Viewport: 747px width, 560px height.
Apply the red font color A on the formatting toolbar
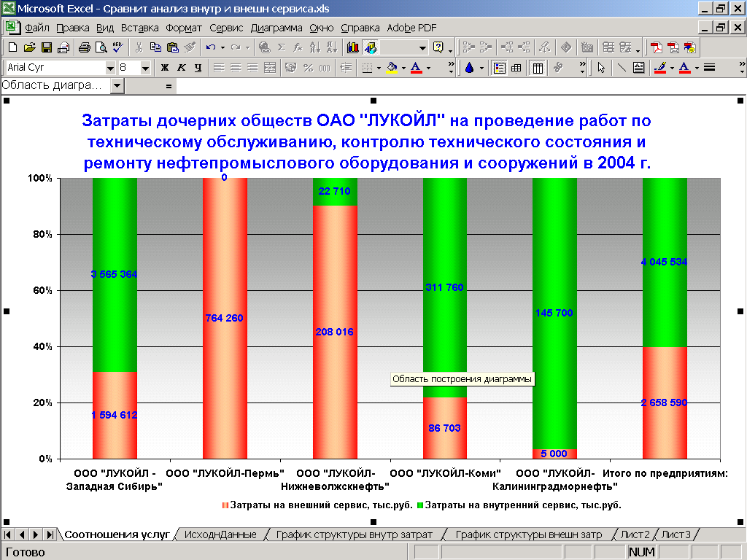[x=416, y=68]
